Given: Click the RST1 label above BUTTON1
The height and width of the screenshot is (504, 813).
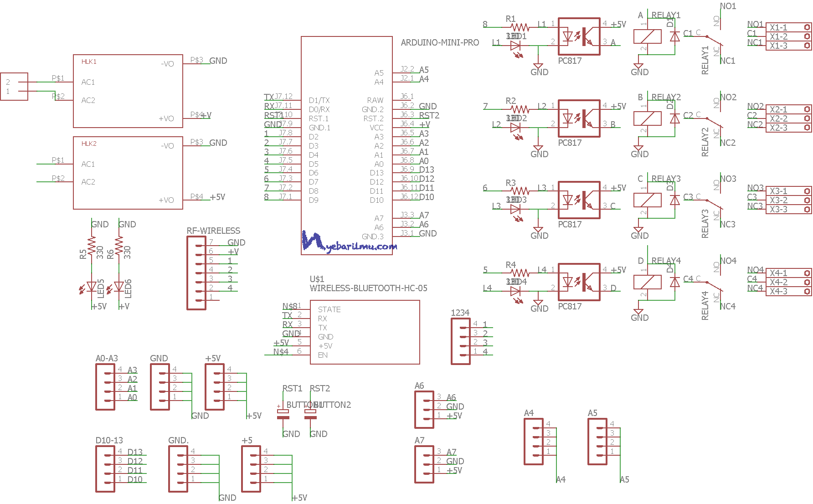Looking at the screenshot, I should [292, 388].
